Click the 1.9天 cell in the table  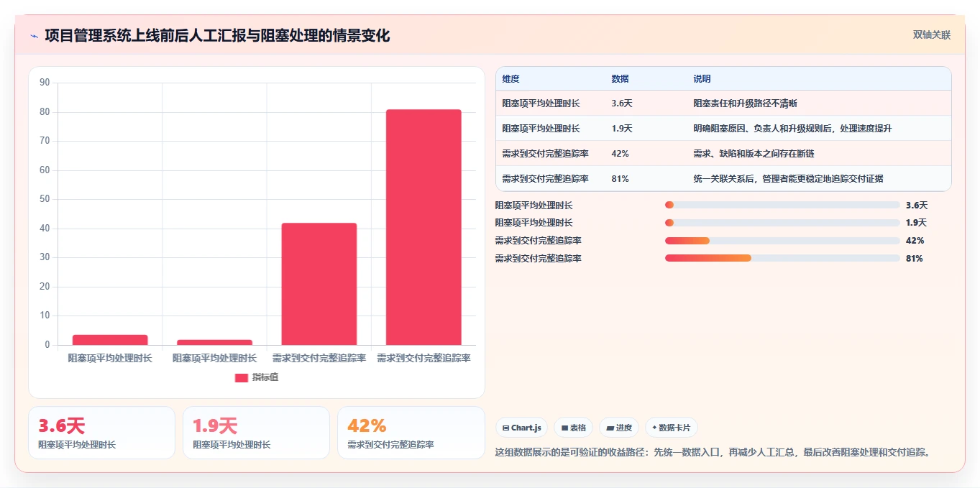tap(622, 129)
